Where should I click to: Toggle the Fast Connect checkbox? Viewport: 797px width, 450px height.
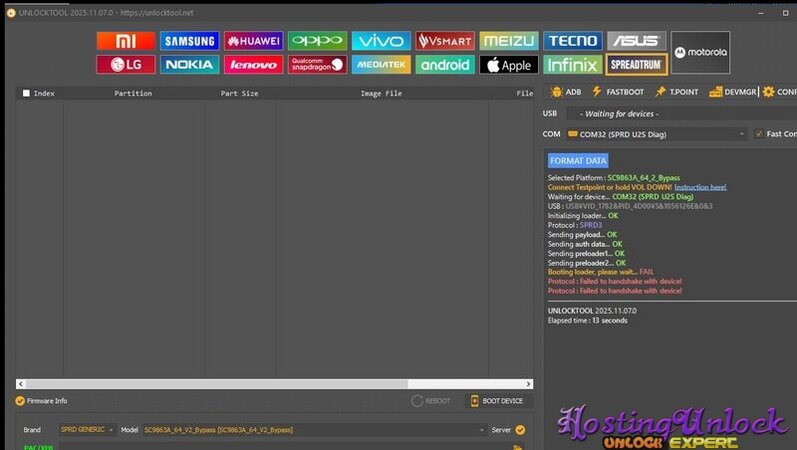click(760, 133)
